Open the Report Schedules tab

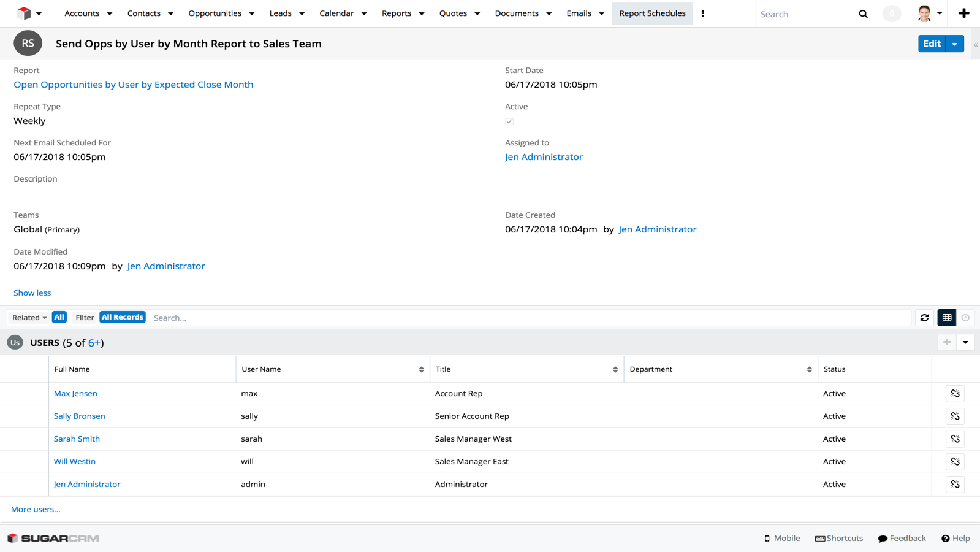click(652, 13)
